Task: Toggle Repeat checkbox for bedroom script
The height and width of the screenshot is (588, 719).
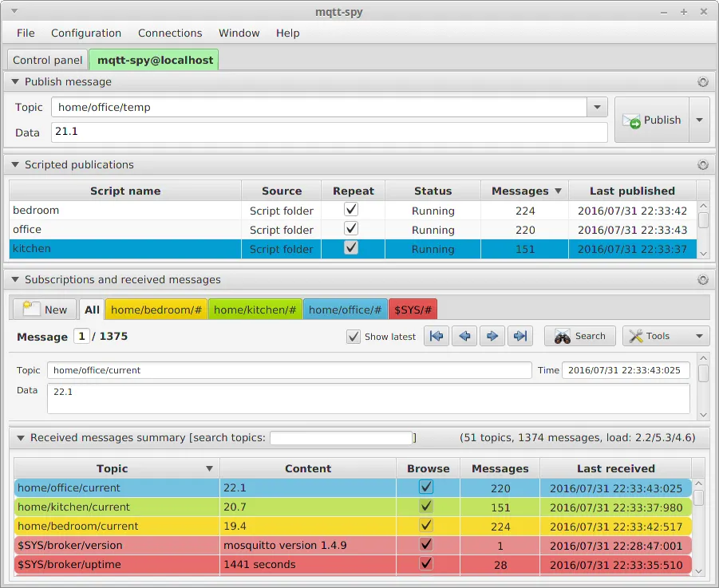Action: tap(351, 210)
